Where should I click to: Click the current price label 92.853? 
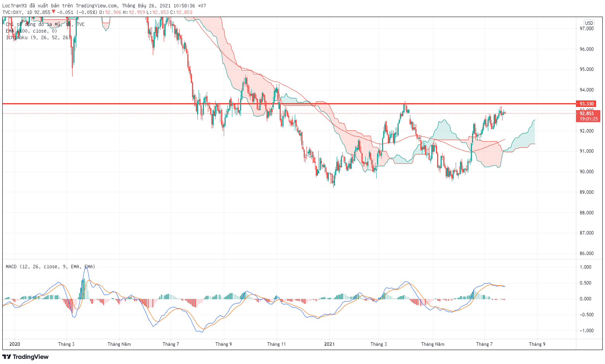coord(587,114)
